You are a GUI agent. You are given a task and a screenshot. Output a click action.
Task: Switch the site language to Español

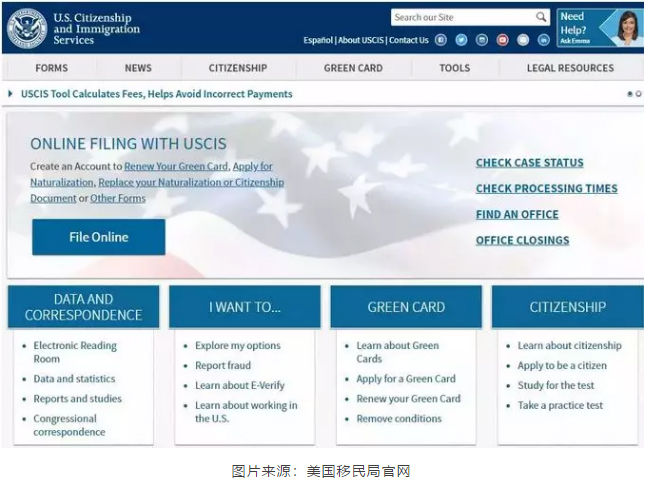click(x=318, y=41)
